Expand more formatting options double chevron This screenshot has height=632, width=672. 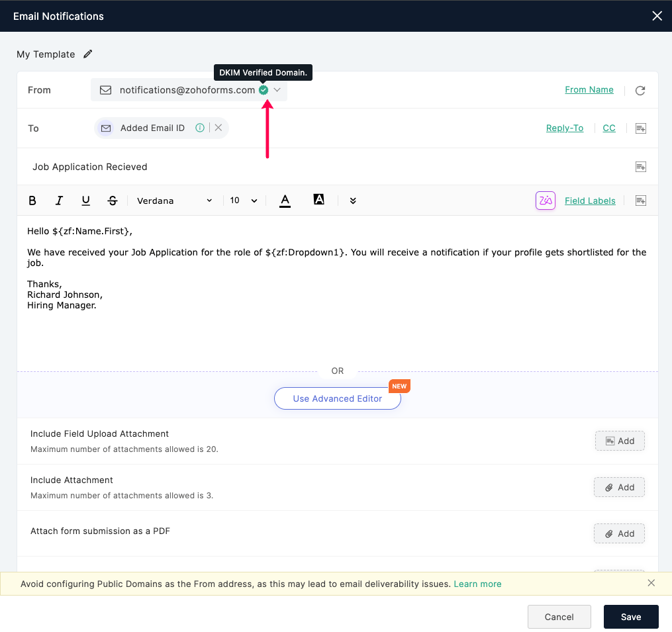353,201
